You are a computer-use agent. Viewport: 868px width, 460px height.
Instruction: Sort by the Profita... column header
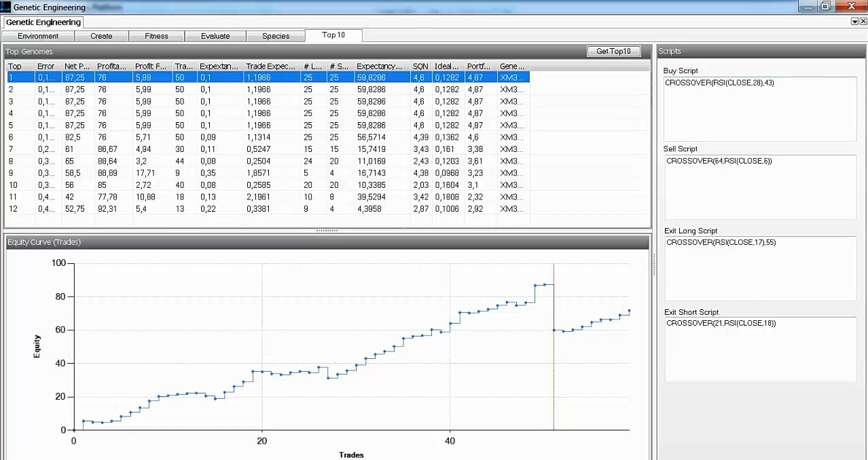click(113, 66)
